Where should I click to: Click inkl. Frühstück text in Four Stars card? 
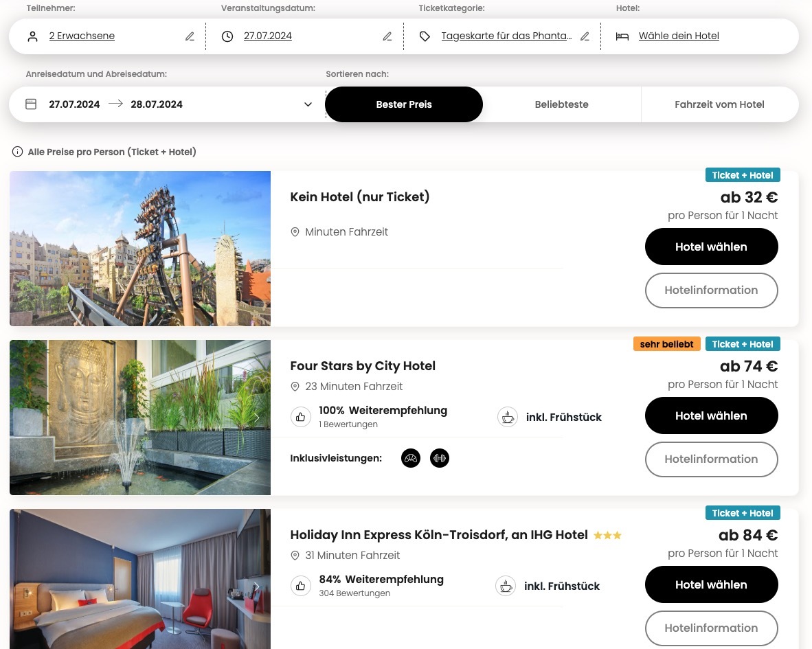[564, 417]
